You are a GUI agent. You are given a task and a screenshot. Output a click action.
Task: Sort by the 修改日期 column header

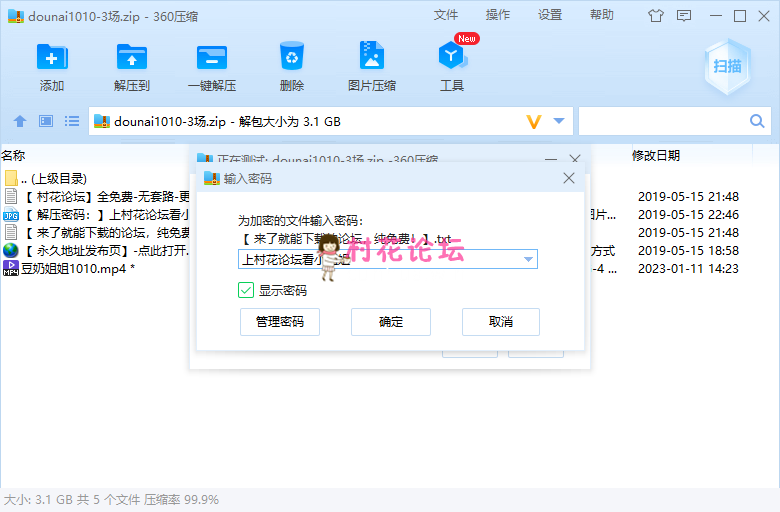tap(656, 155)
